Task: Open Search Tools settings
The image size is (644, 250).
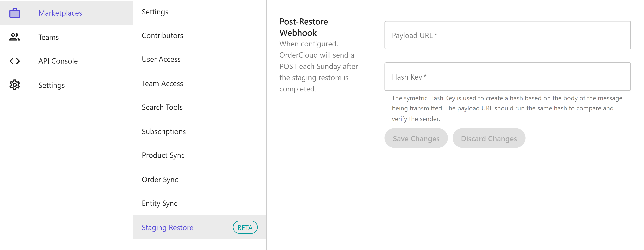Action: click(200, 107)
